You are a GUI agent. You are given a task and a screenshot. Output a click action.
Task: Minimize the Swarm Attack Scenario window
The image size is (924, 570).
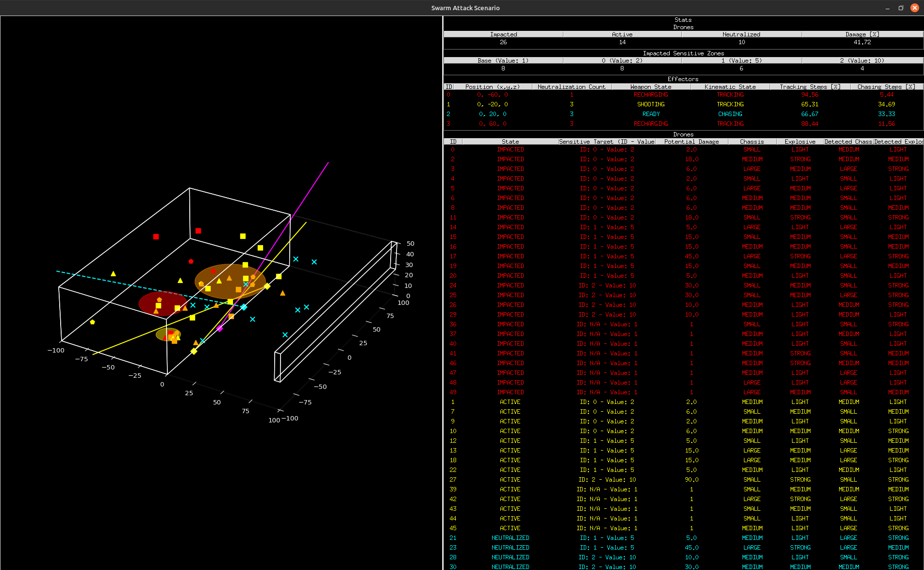(887, 8)
